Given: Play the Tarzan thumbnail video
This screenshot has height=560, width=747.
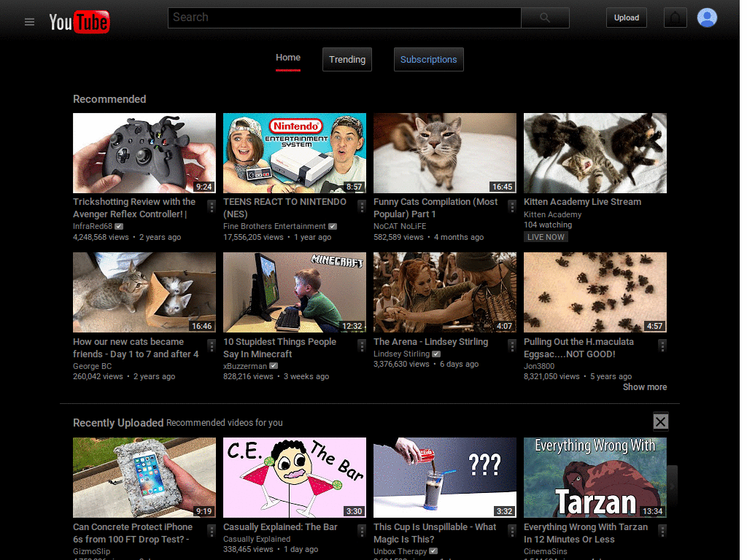Looking at the screenshot, I should (x=595, y=478).
